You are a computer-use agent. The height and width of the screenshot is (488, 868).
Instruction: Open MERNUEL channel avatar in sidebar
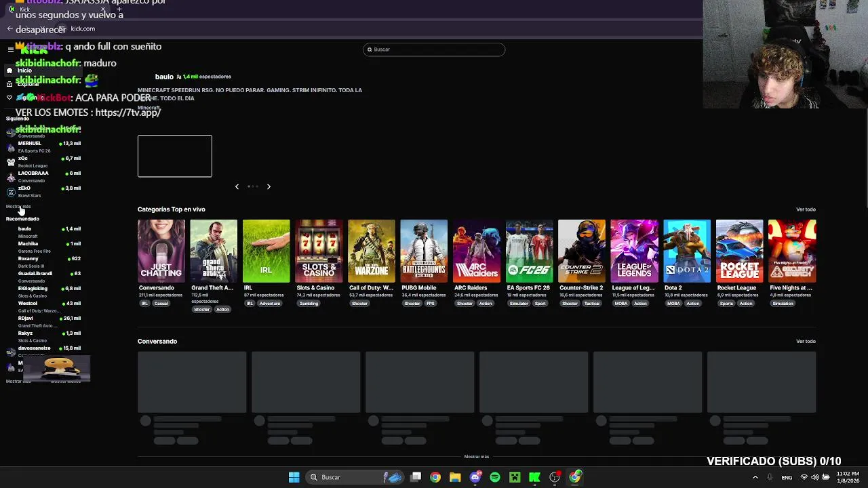(x=10, y=147)
